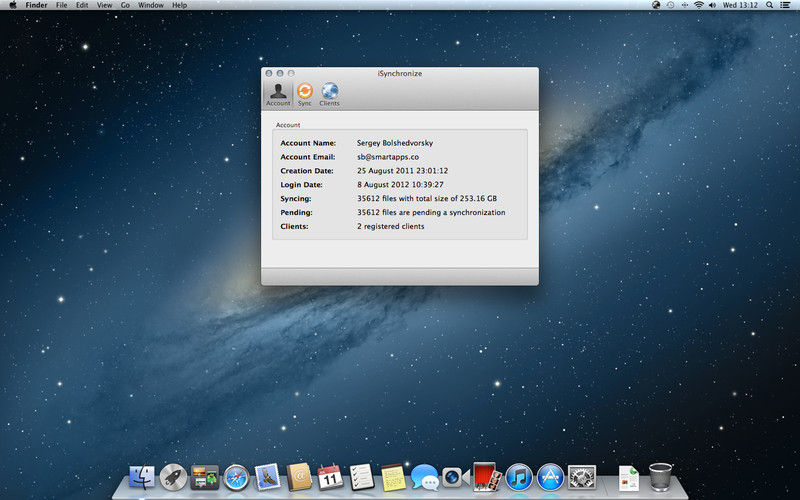800x500 pixels.
Task: Open Mission Control from the Dock
Action: (205, 478)
